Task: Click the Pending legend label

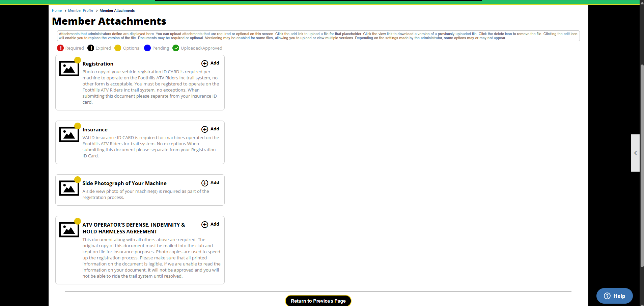Action: coord(161,48)
